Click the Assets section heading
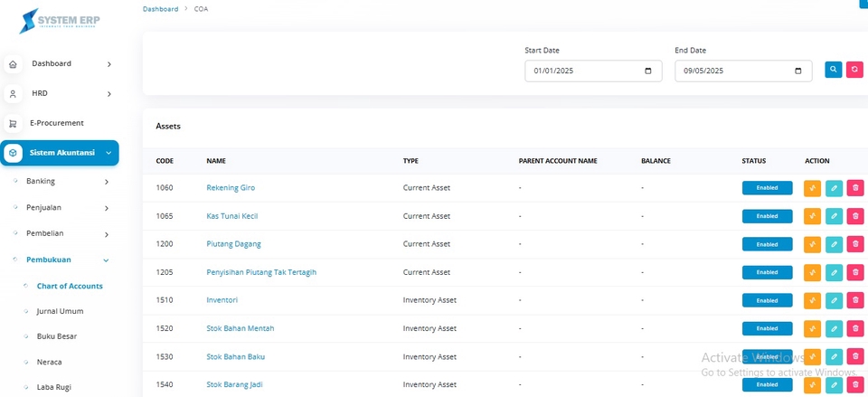Screen dimensions: 868x397 [x=168, y=127]
